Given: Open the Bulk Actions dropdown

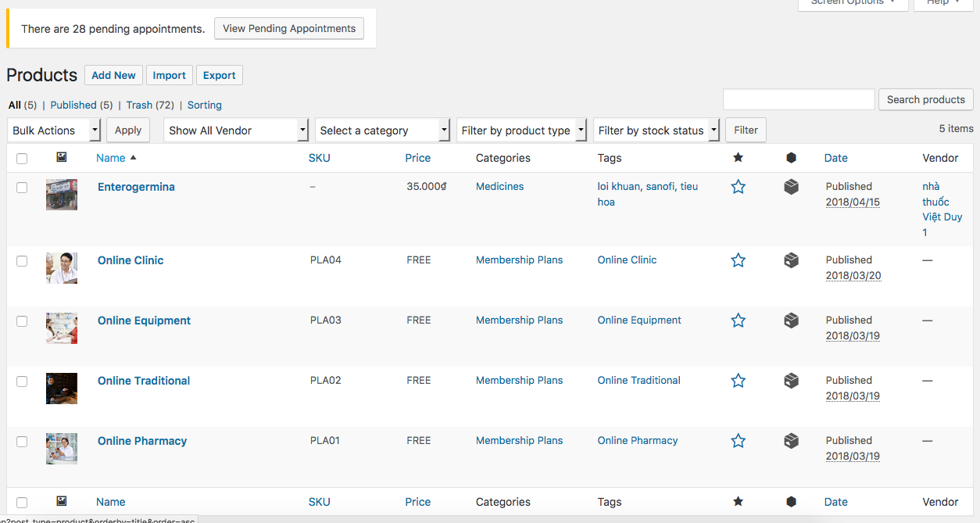Looking at the screenshot, I should tap(53, 130).
